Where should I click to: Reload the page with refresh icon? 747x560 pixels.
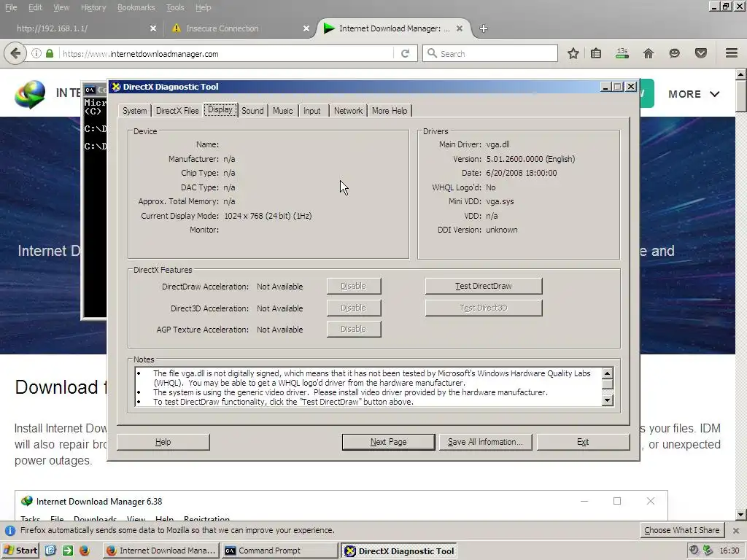tap(406, 53)
